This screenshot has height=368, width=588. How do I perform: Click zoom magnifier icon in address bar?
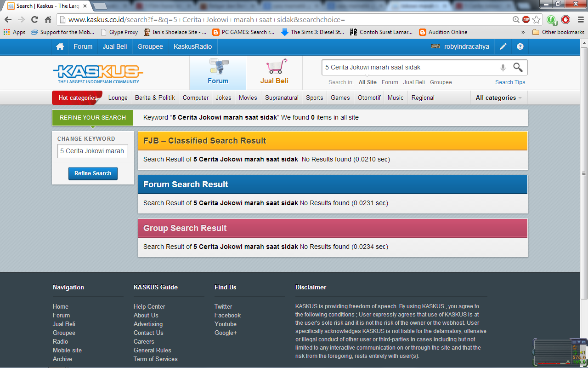point(516,20)
